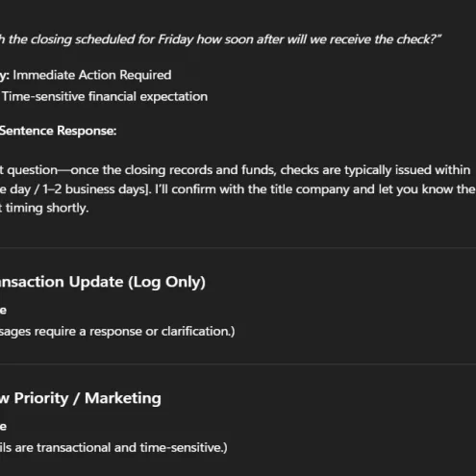Click "checks are typically issued within" text
Screen dimensions: 476x476
pos(375,170)
